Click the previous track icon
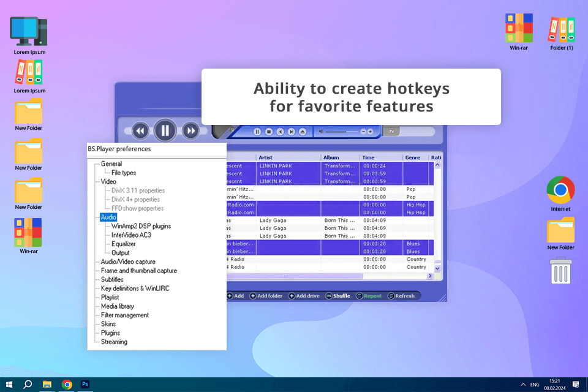The height and width of the screenshot is (392, 588). [x=280, y=132]
